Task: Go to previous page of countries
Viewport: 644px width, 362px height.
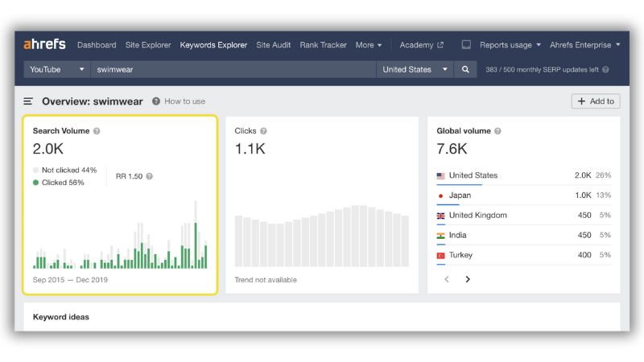Action: click(x=447, y=279)
